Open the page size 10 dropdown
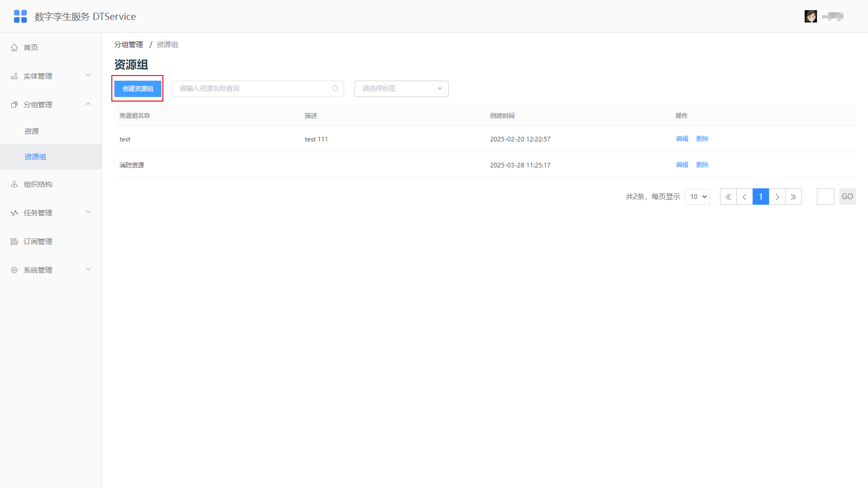This screenshot has width=868, height=488. click(697, 197)
